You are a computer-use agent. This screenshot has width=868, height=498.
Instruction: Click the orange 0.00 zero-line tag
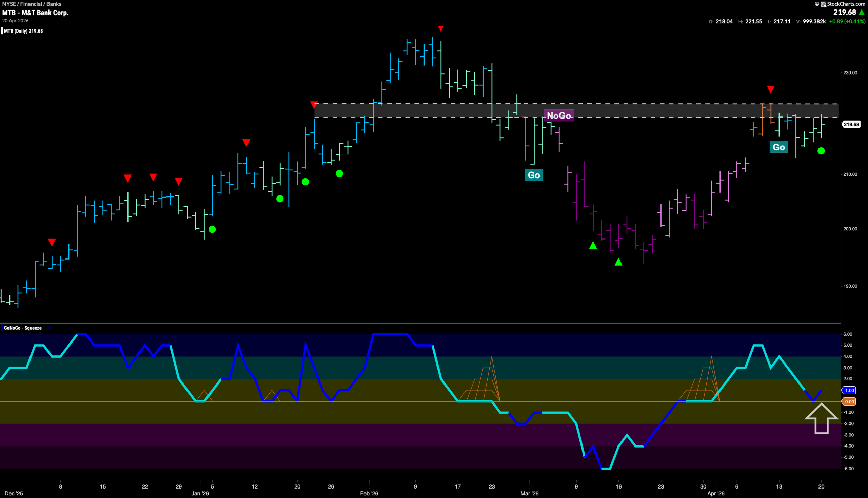click(x=849, y=401)
